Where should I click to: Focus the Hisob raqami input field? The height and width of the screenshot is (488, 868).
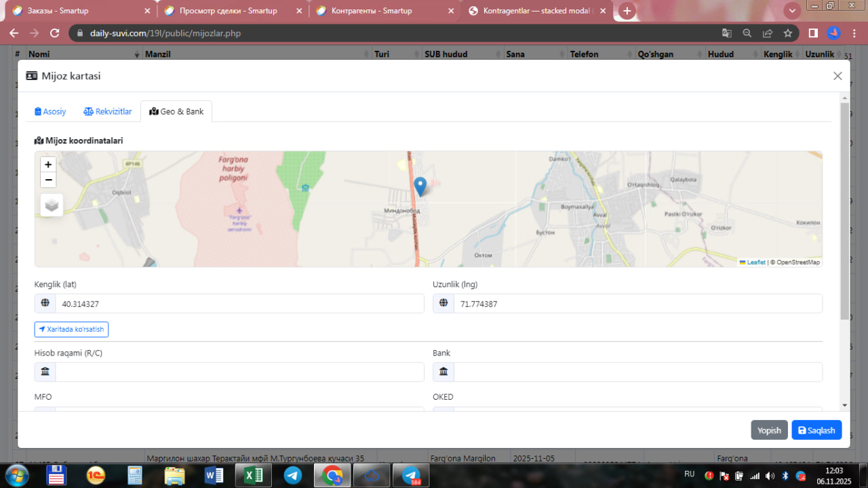click(x=239, y=372)
